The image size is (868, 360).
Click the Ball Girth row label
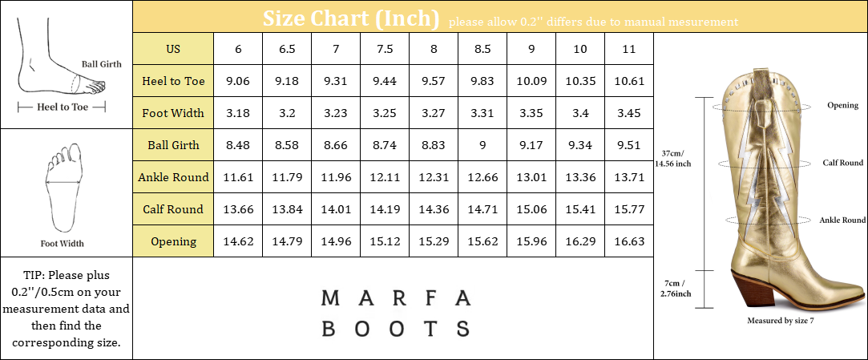point(173,145)
